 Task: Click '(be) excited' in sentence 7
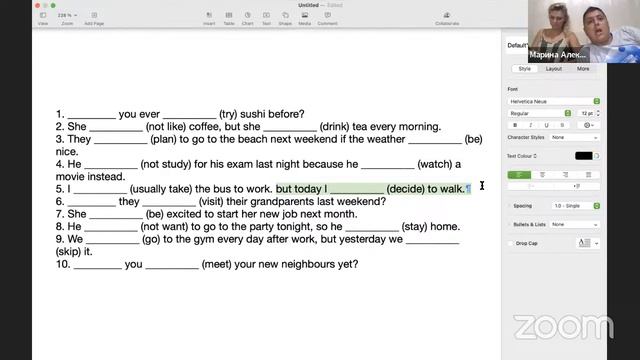click(x=176, y=214)
